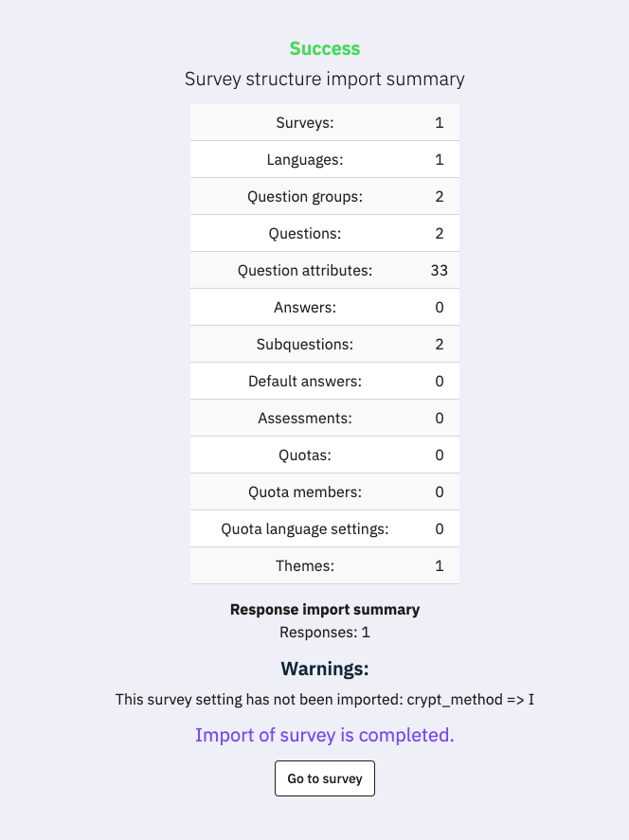Click the Warnings heading

coord(325,669)
